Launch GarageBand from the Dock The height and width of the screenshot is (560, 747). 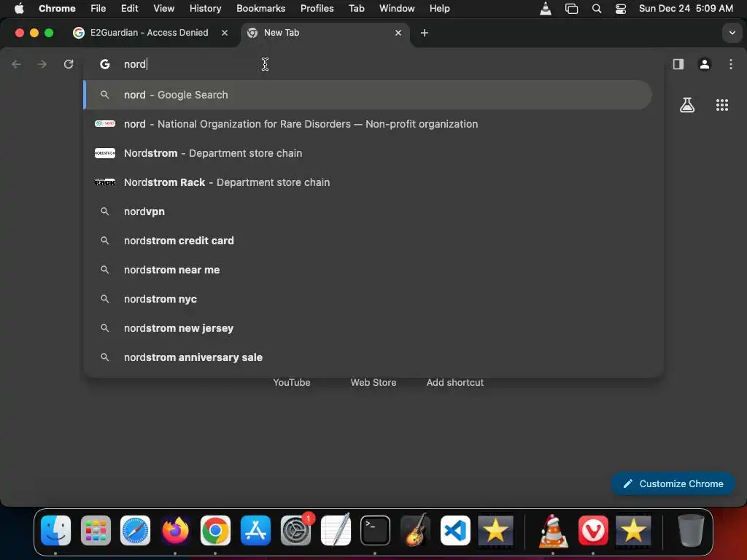[415, 531]
